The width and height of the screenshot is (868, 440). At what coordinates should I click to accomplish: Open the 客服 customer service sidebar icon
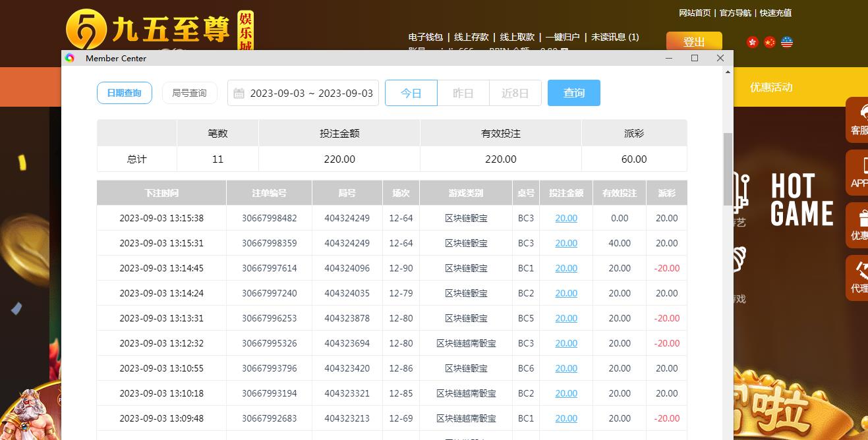(x=858, y=120)
